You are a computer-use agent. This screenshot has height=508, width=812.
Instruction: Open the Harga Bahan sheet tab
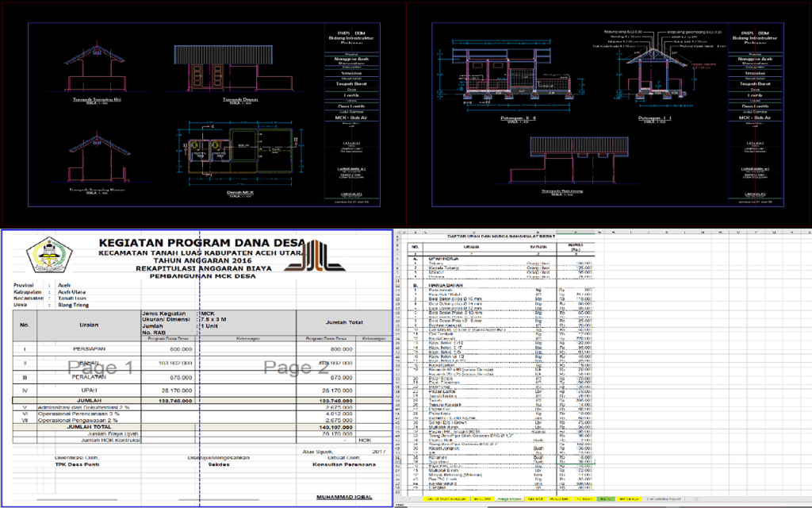(511, 498)
